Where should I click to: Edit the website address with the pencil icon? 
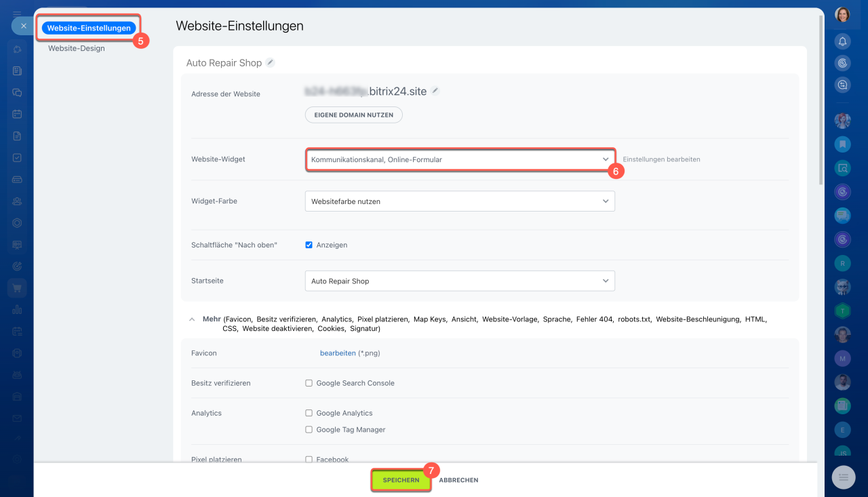point(435,91)
